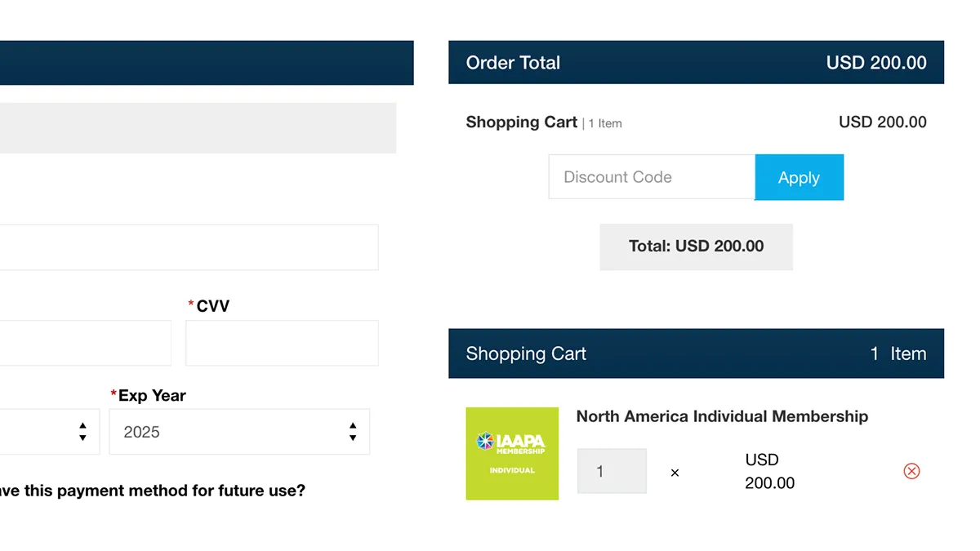Click the IAAPA Membership Individual thumbnail
This screenshot has width=980, height=551.
512,454
